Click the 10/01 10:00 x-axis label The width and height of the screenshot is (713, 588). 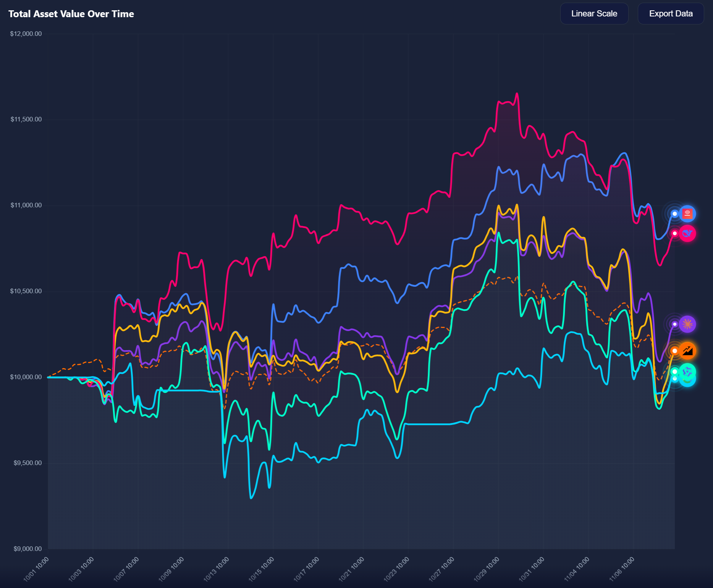coord(36,569)
